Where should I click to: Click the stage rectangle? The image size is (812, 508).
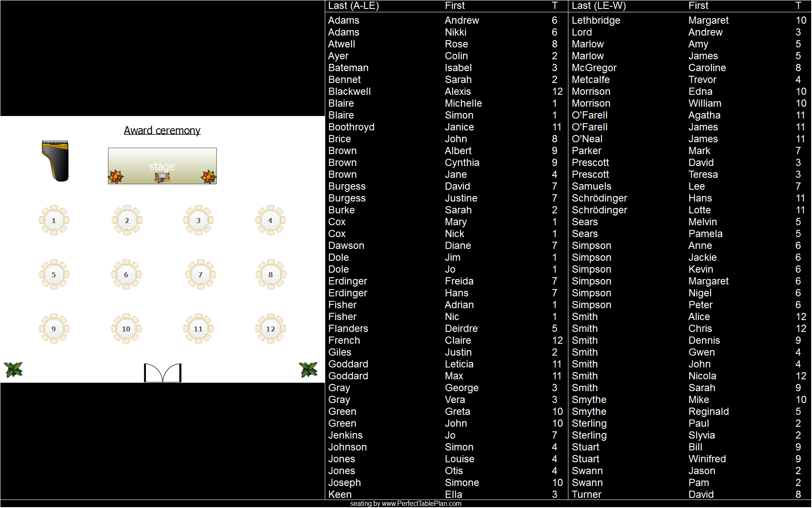pyautogui.click(x=162, y=159)
